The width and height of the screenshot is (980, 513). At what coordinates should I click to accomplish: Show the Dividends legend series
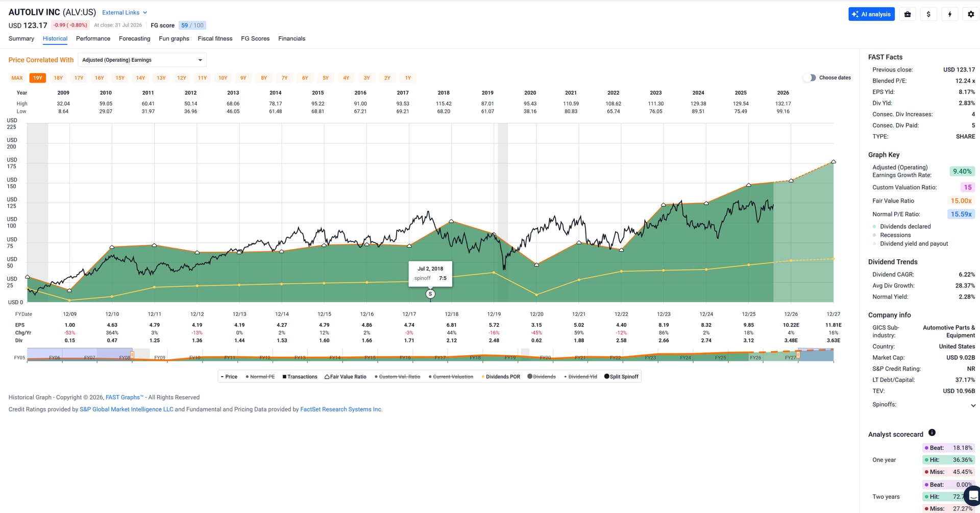pyautogui.click(x=542, y=377)
